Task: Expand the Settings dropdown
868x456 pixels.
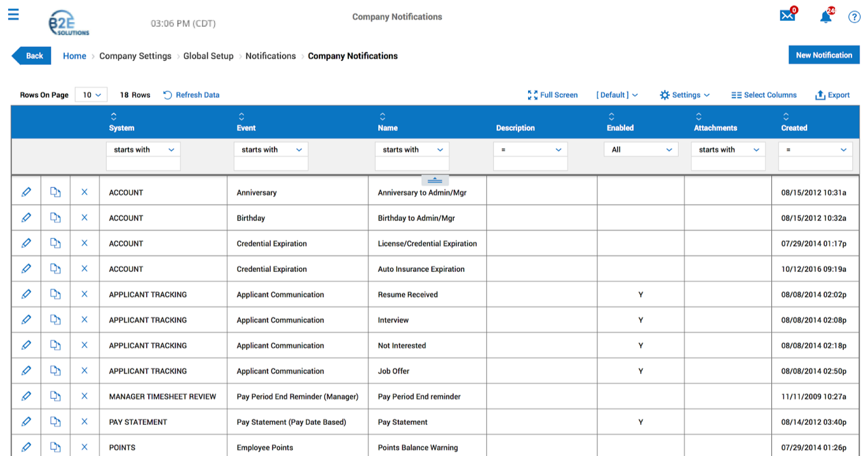Action: tap(684, 95)
